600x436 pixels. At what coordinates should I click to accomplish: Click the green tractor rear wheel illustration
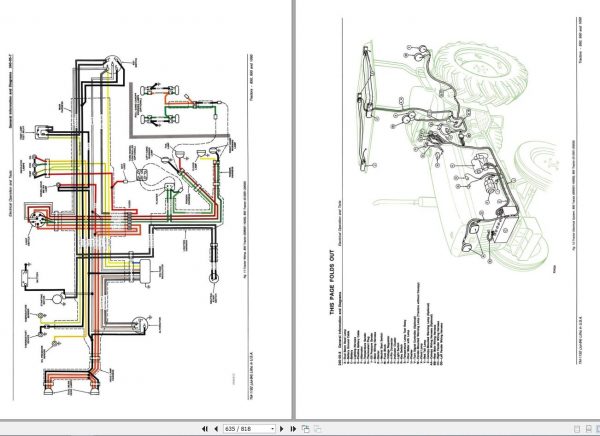(x=482, y=71)
